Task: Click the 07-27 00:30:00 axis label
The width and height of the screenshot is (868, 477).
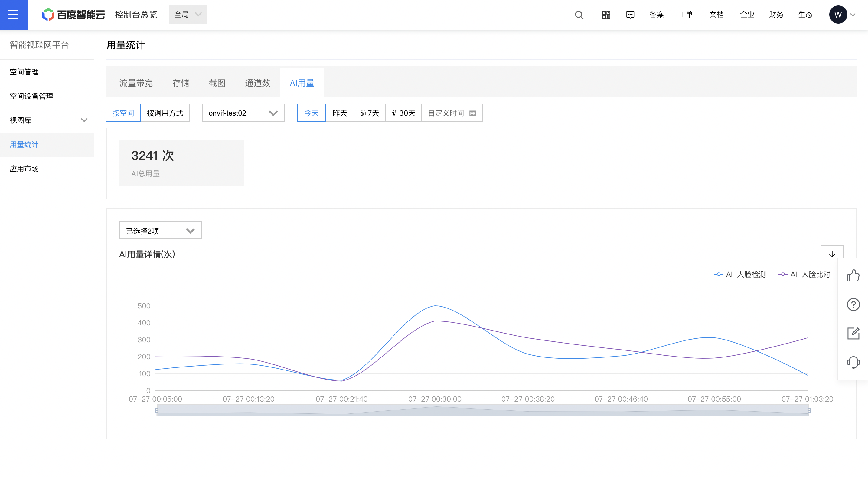Action: coord(435,399)
